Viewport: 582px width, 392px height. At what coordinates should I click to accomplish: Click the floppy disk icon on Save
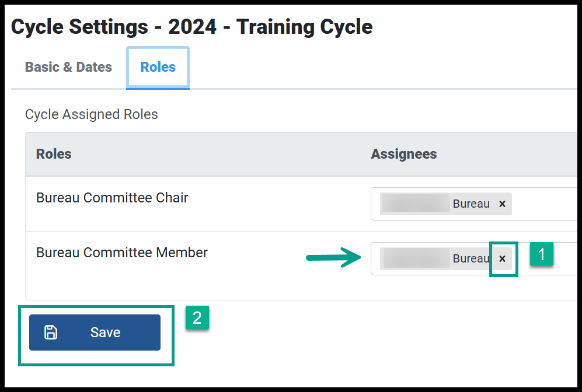click(x=51, y=332)
